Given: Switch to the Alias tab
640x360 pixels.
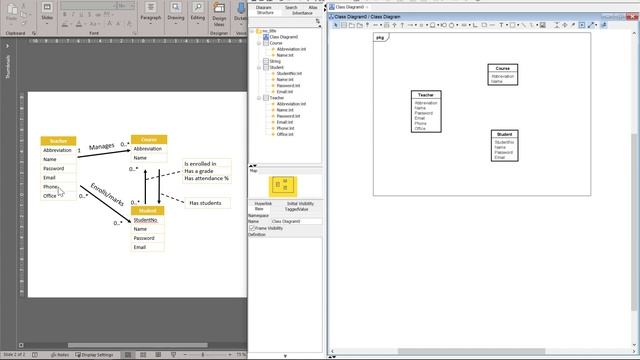Looking at the screenshot, I should (313, 8).
